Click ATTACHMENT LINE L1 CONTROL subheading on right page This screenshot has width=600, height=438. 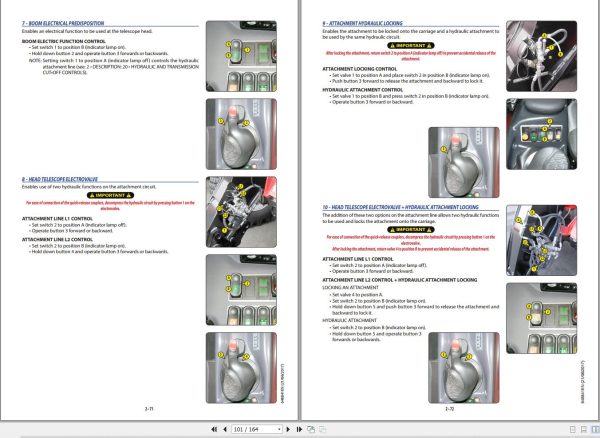358,259
